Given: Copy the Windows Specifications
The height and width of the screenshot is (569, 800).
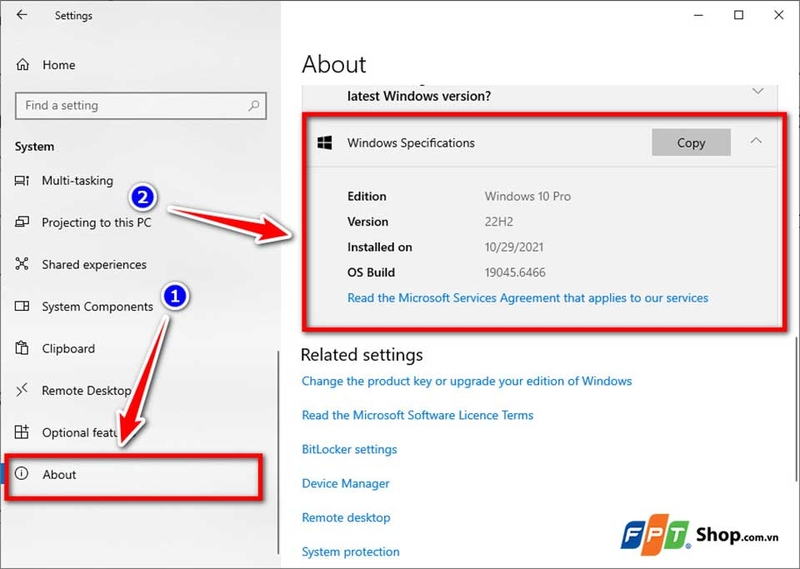Looking at the screenshot, I should 691,142.
